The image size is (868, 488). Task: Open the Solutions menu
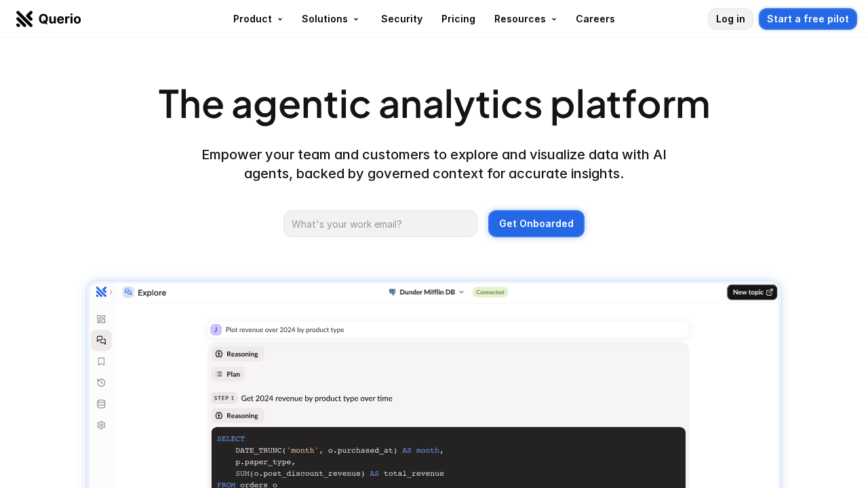[x=330, y=19]
